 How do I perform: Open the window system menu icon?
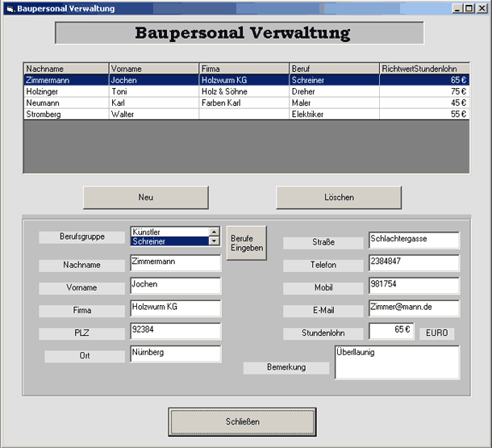(x=9, y=8)
